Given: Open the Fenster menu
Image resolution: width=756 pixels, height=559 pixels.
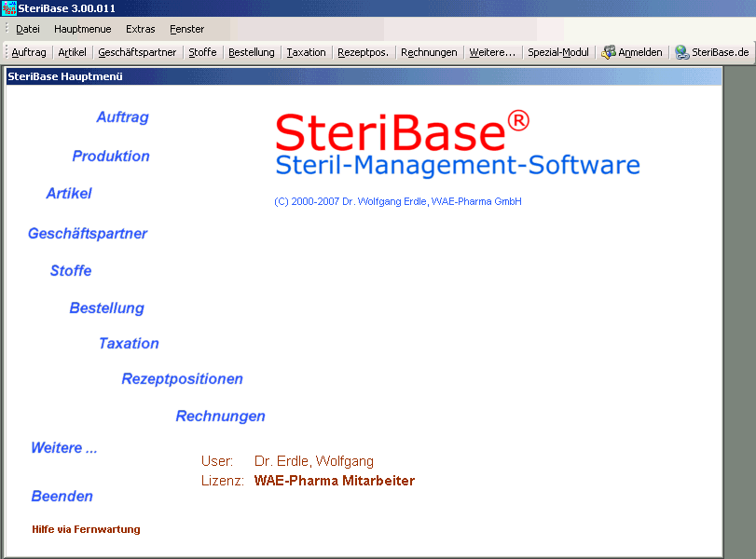Looking at the screenshot, I should click(186, 30).
